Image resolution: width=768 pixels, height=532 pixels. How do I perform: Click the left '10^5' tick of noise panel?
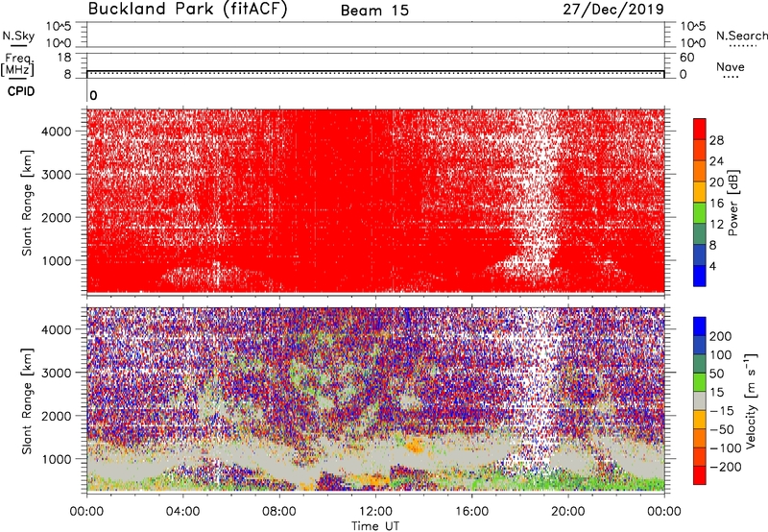(x=59, y=26)
